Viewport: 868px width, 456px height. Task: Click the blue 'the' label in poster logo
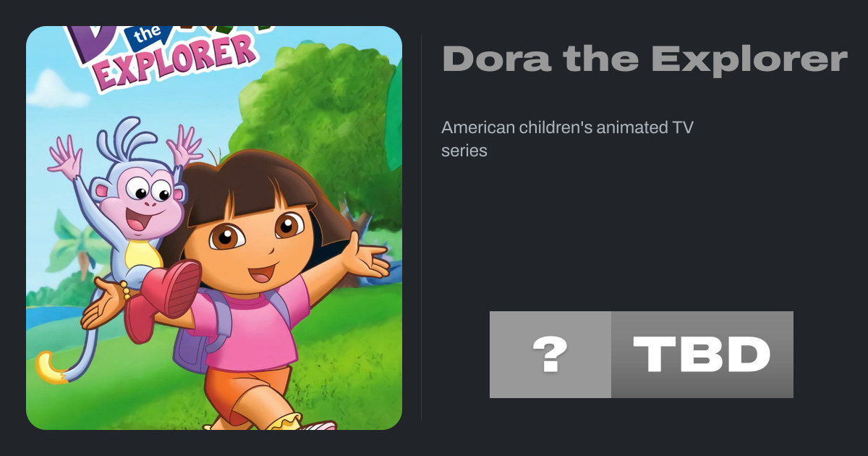click(149, 34)
